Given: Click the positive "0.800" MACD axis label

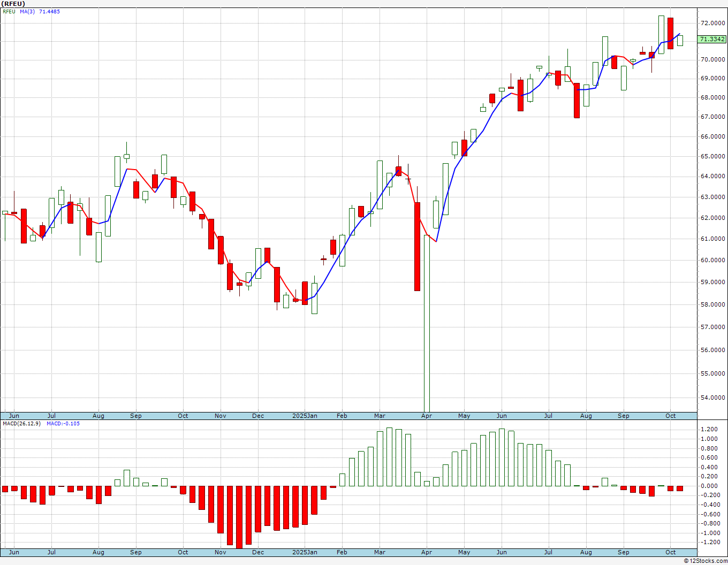Looking at the screenshot, I should [710, 448].
